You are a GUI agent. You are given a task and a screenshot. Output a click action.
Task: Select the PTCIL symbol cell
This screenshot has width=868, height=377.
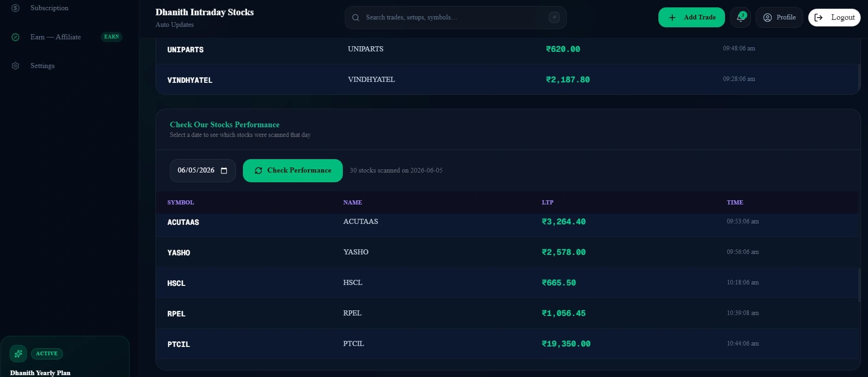179,344
